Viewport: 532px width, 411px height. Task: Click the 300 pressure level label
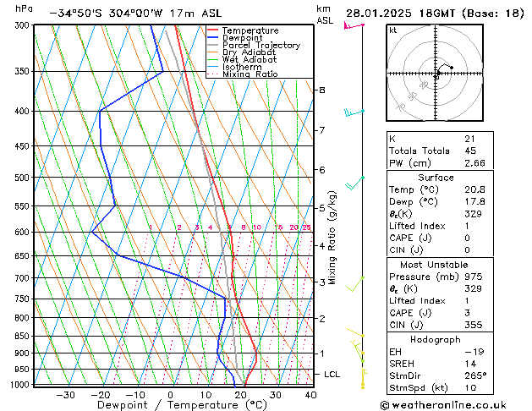[x=24, y=25]
